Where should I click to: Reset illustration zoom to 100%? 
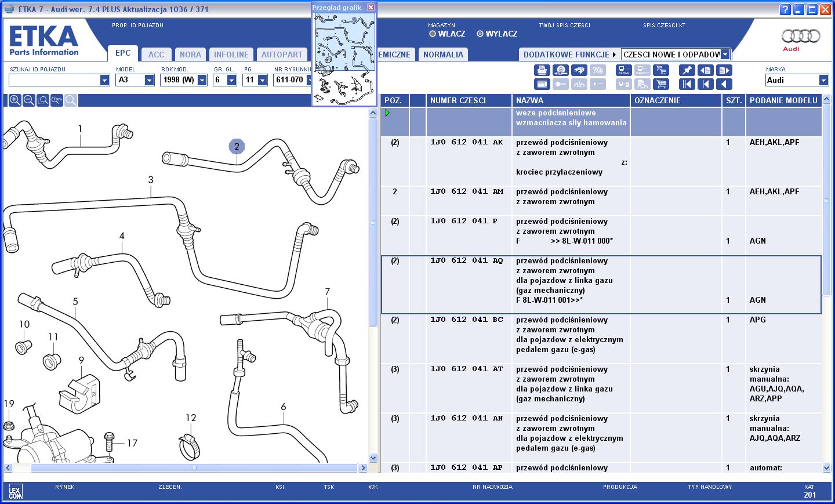pos(57,100)
